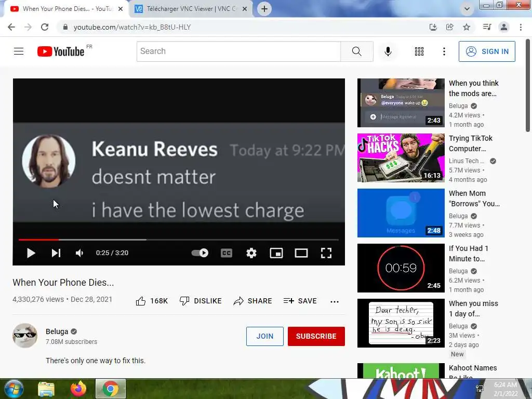Select the When Your Phone Dies tab
Screen dimensions: 532x399
click(x=68, y=9)
